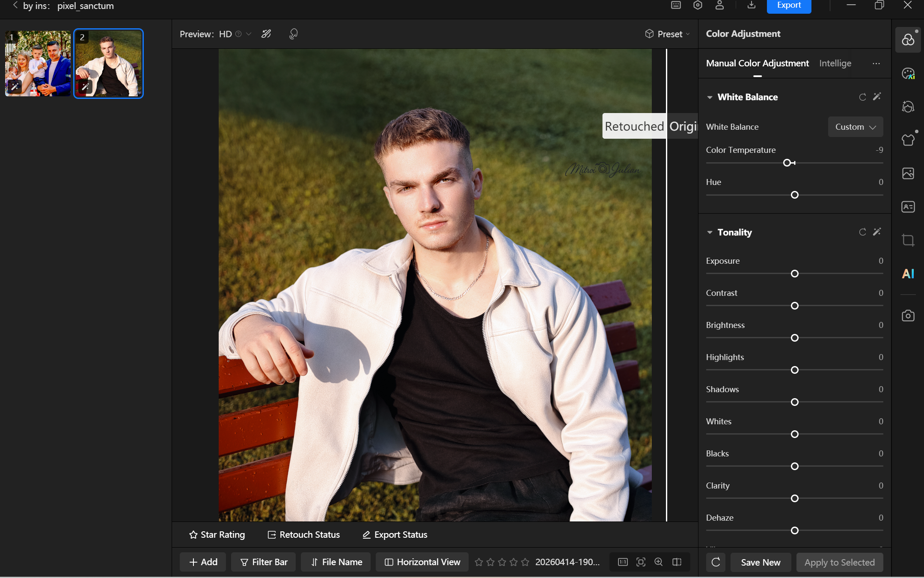Viewport: 924px width, 578px height.
Task: Click the Save New button
Action: (x=761, y=563)
